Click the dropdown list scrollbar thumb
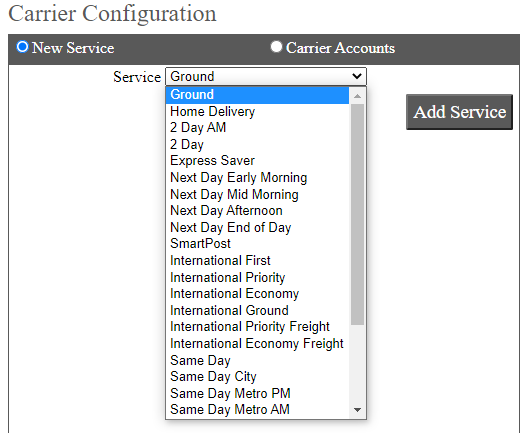 pos(358,214)
